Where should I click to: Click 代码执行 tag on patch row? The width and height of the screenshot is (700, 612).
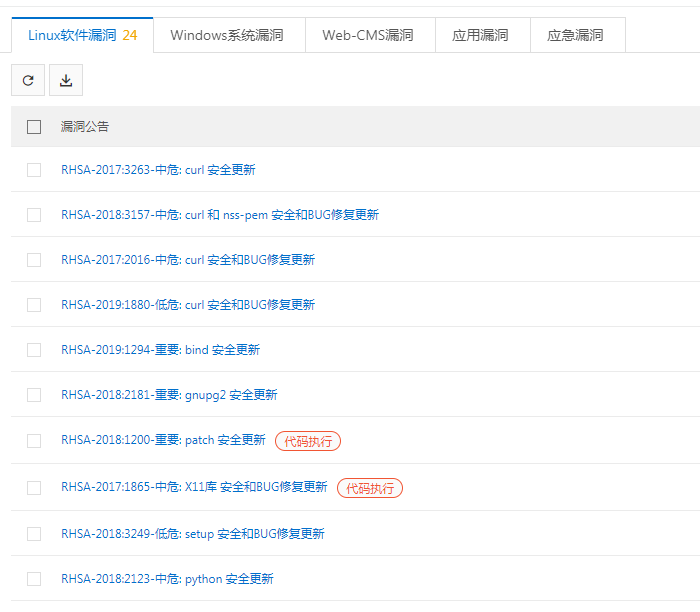[308, 441]
